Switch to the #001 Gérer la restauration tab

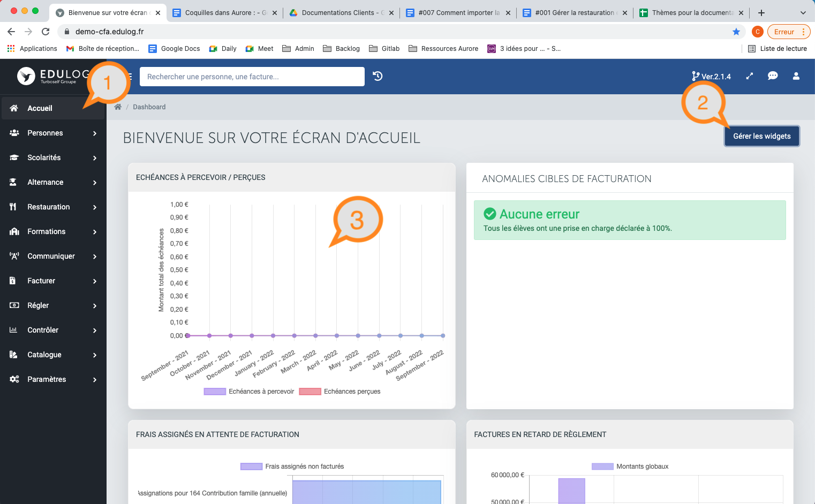575,13
